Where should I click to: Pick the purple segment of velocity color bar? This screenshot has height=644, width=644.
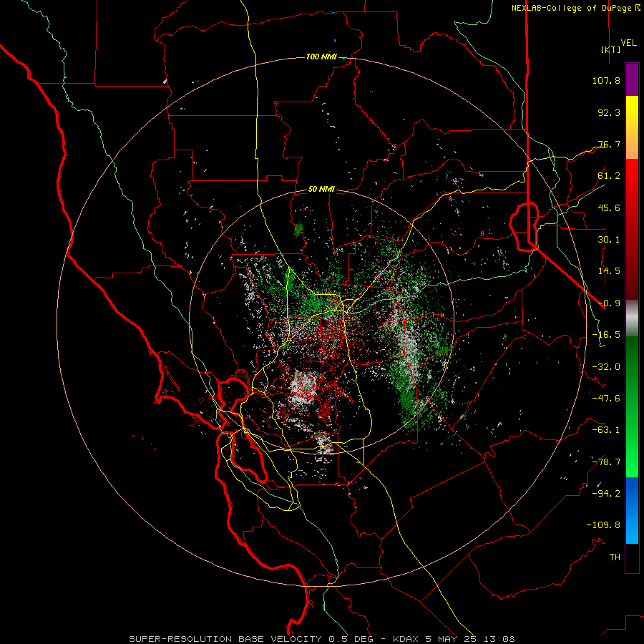[x=632, y=79]
